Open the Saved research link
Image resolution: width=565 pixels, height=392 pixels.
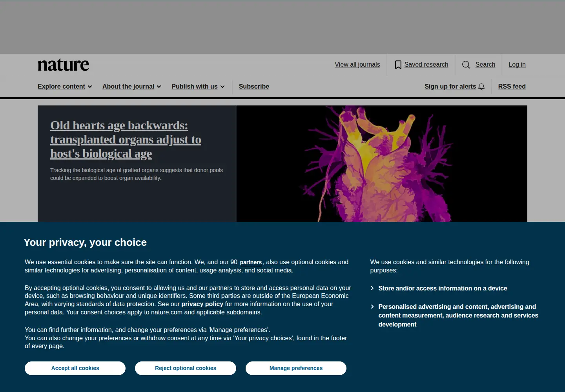point(426,65)
